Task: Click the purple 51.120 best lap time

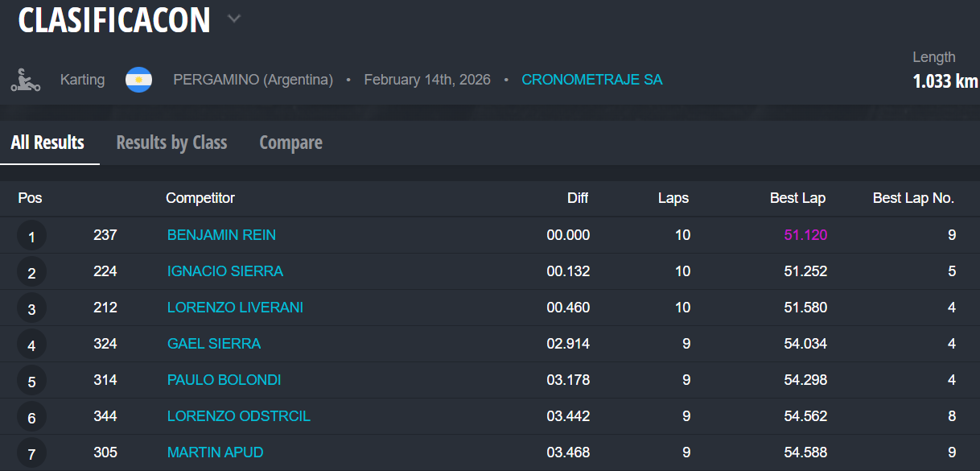Action: (x=805, y=235)
